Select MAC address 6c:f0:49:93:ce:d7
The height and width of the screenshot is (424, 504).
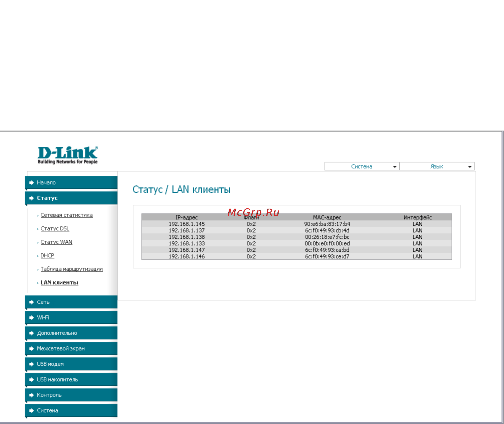click(x=327, y=257)
